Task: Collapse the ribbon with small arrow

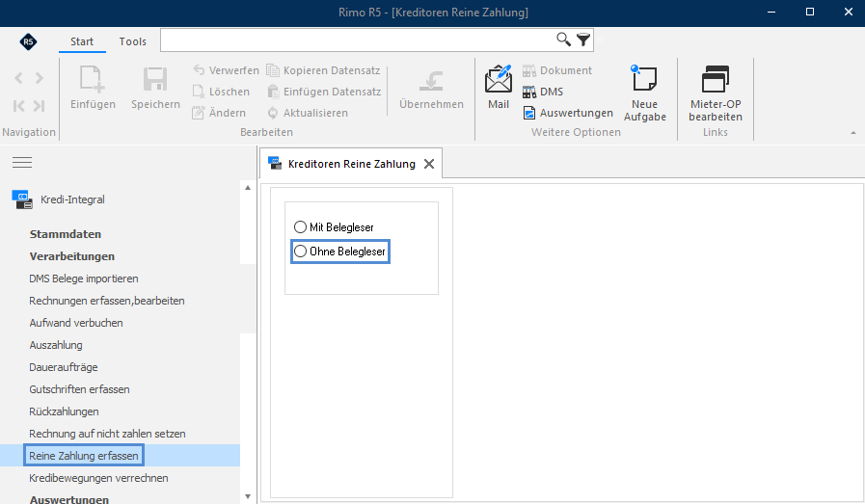Action: [x=852, y=133]
